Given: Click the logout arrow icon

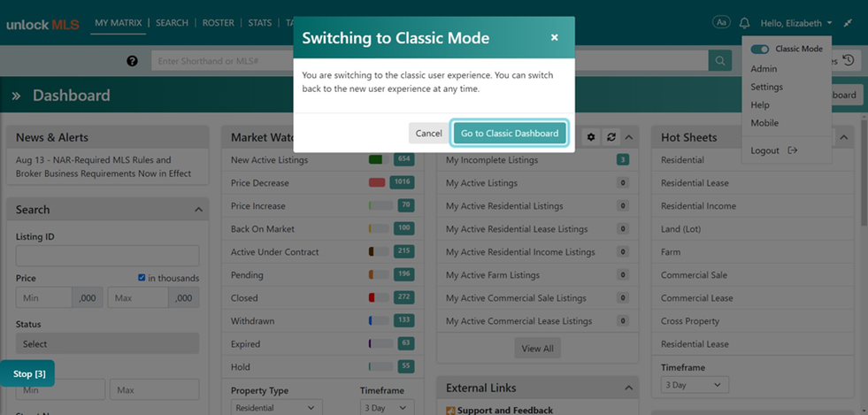Looking at the screenshot, I should (x=792, y=150).
